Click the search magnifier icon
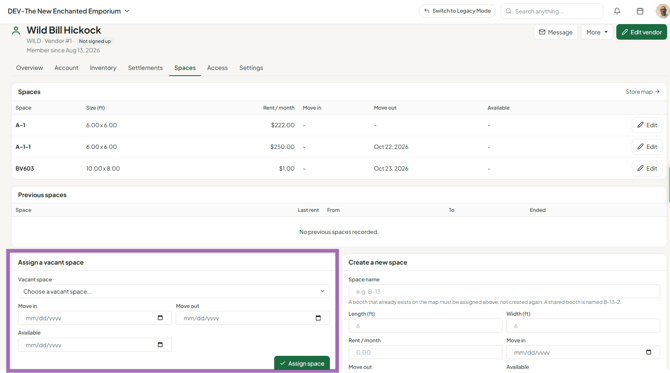 (x=508, y=11)
